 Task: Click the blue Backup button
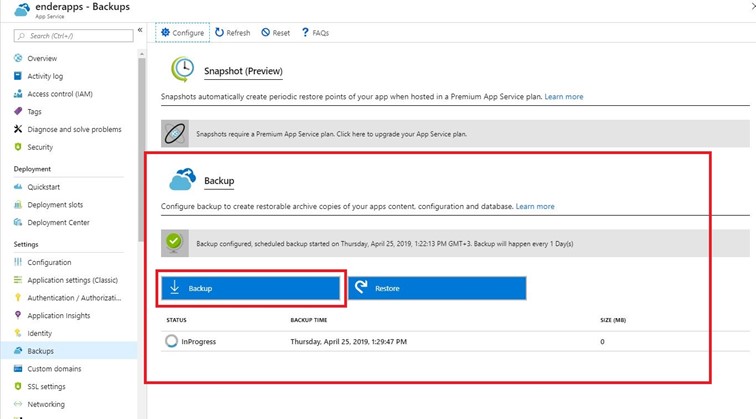(x=251, y=288)
